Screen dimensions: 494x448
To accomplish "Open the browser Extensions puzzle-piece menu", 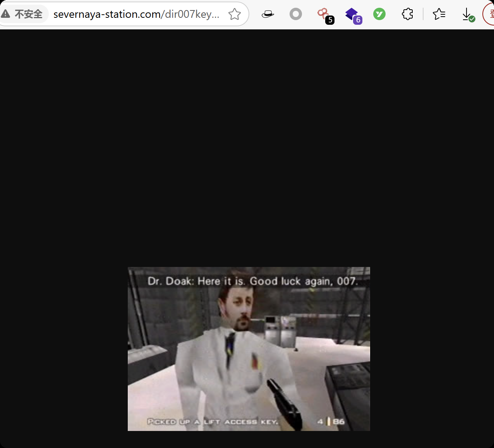I will tap(407, 14).
